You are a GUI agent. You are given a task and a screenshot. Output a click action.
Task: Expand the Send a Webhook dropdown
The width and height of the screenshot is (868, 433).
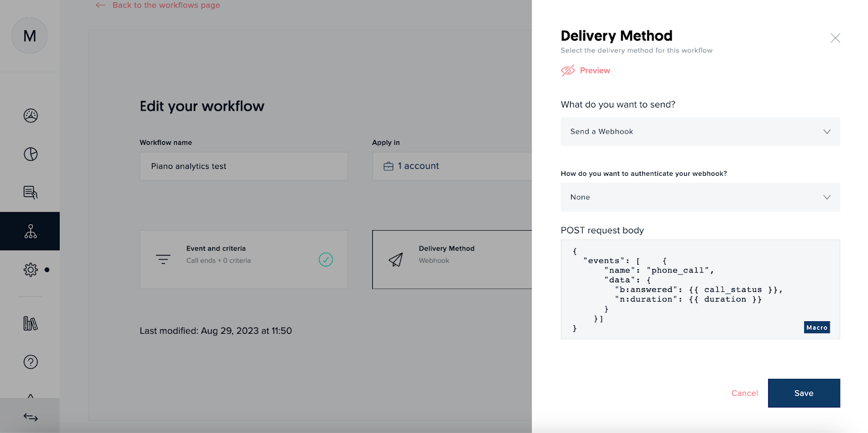pyautogui.click(x=700, y=132)
